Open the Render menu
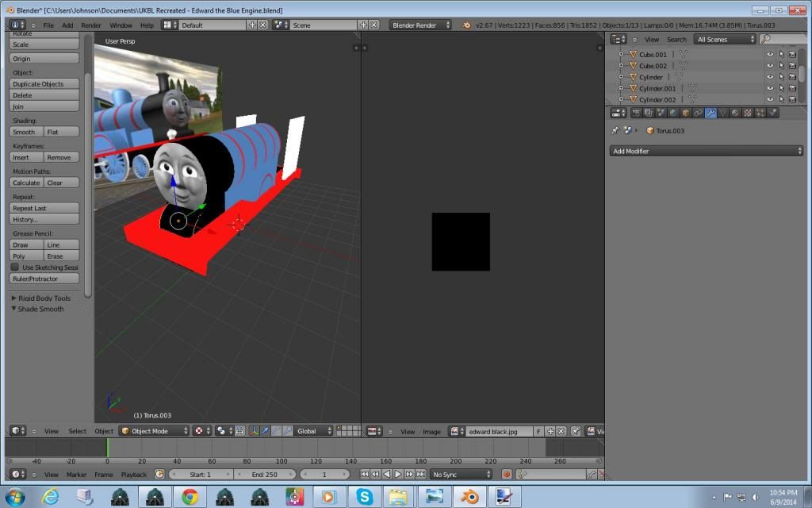This screenshot has width=812, height=508. (x=91, y=25)
